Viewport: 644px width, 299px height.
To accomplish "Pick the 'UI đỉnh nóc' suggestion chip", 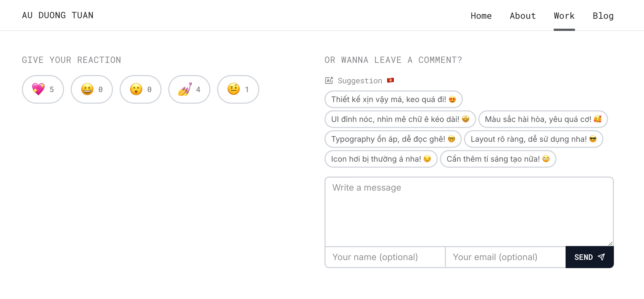I will [x=400, y=119].
